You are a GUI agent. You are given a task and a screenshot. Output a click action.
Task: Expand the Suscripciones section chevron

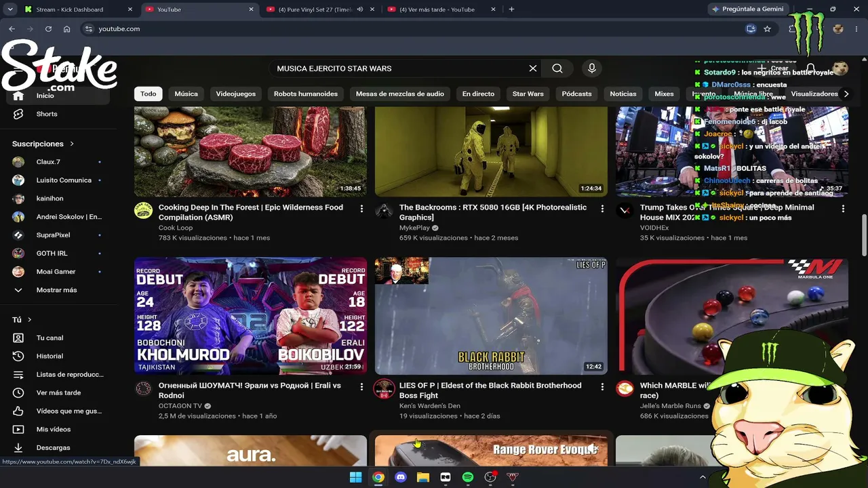pos(72,144)
